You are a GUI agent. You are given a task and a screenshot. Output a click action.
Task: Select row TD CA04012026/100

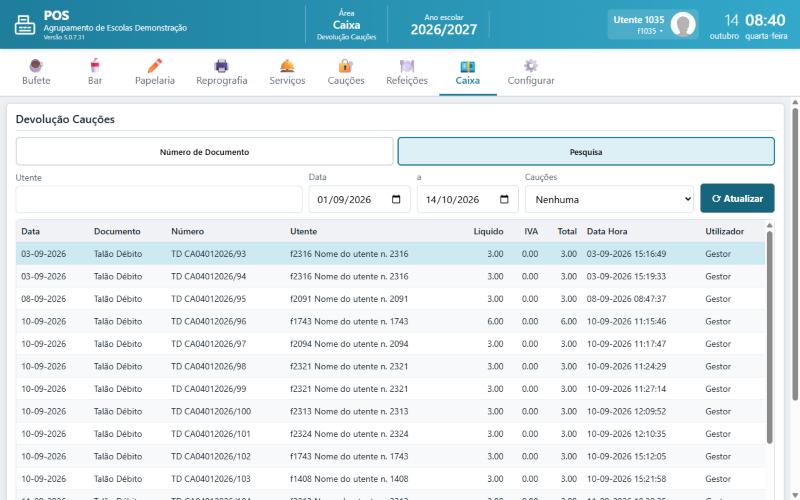pos(390,411)
